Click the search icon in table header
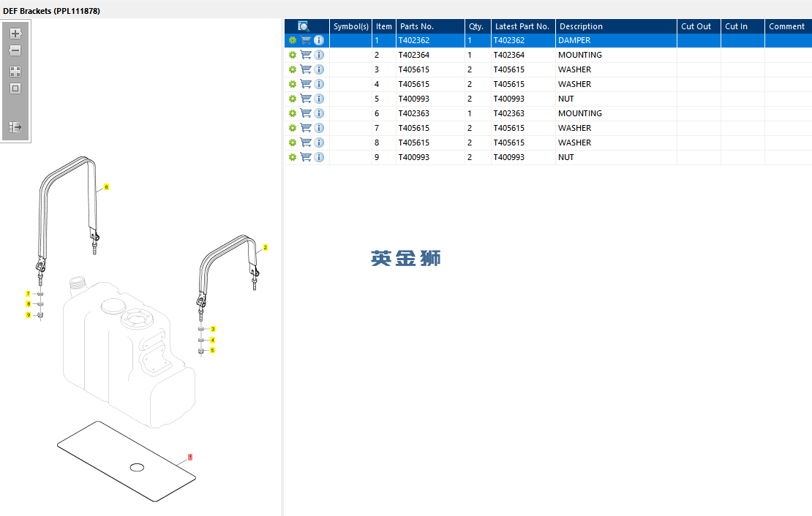This screenshot has width=812, height=516. click(x=304, y=26)
